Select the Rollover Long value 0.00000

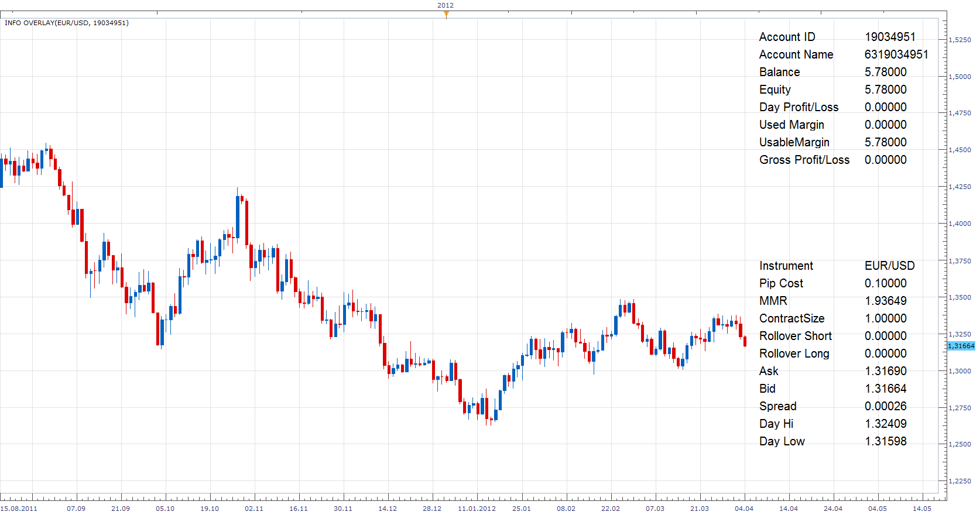click(x=886, y=353)
